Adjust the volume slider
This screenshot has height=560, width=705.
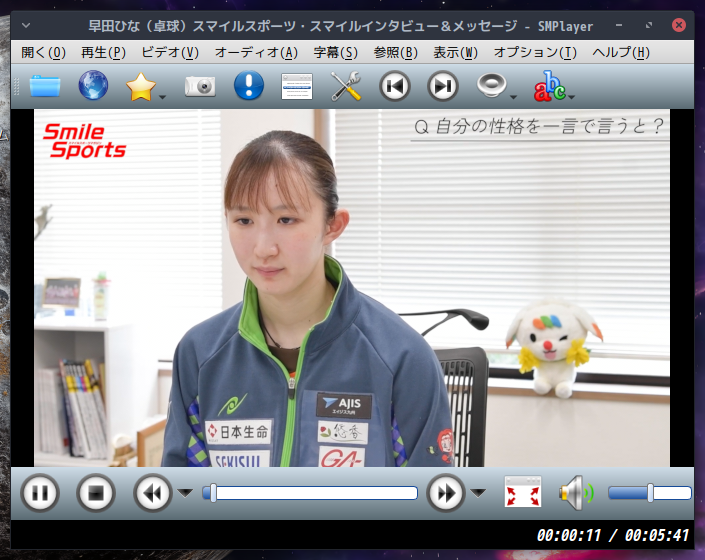pos(650,493)
